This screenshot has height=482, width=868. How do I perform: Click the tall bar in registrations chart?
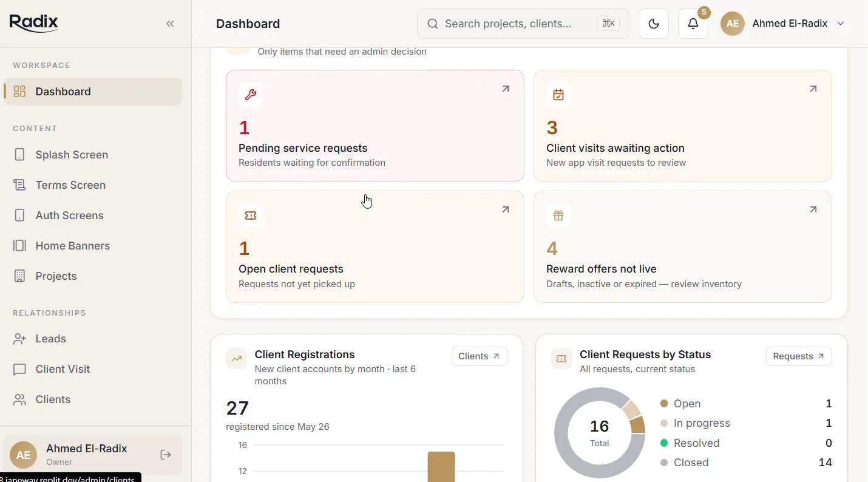(441, 466)
